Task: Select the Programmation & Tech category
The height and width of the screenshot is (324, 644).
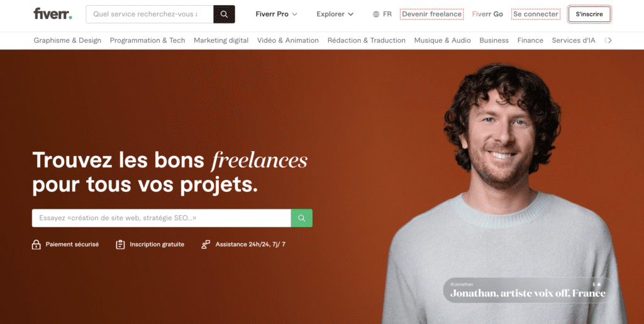Action: tap(147, 40)
